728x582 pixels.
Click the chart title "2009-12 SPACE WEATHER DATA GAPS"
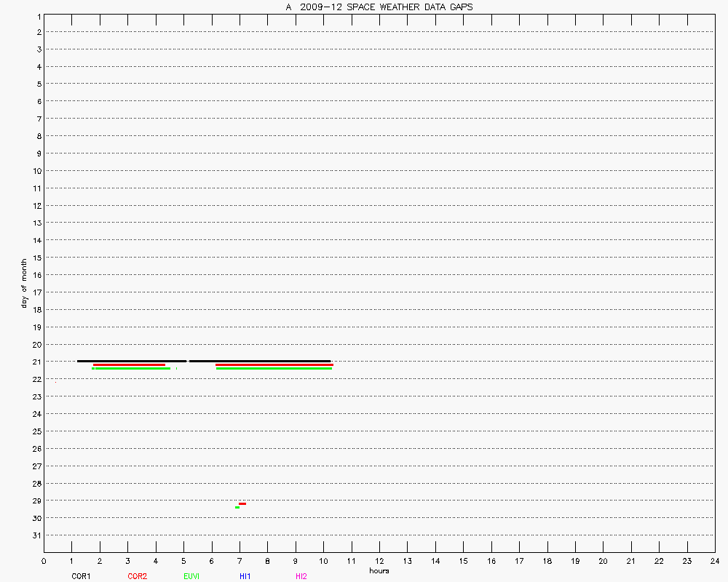379,7
